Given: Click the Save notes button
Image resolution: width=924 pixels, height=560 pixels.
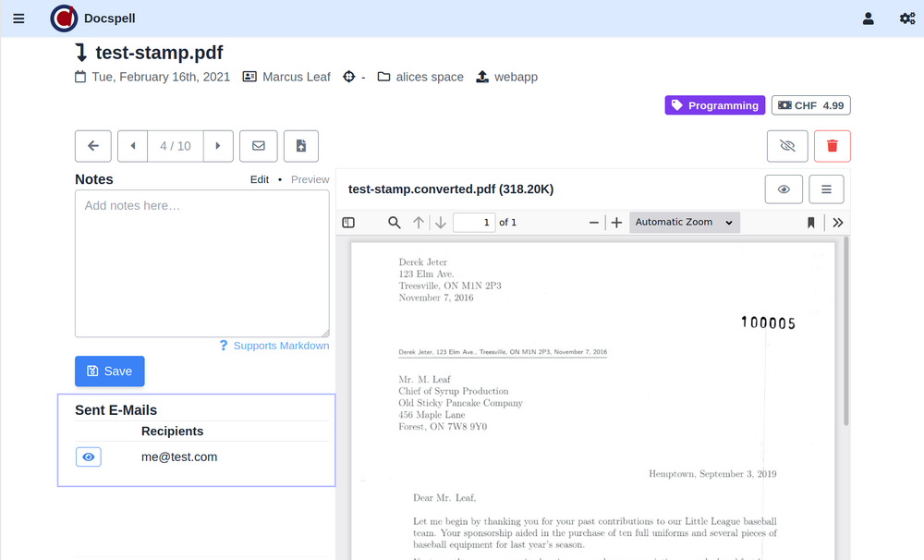Looking at the screenshot, I should (110, 371).
